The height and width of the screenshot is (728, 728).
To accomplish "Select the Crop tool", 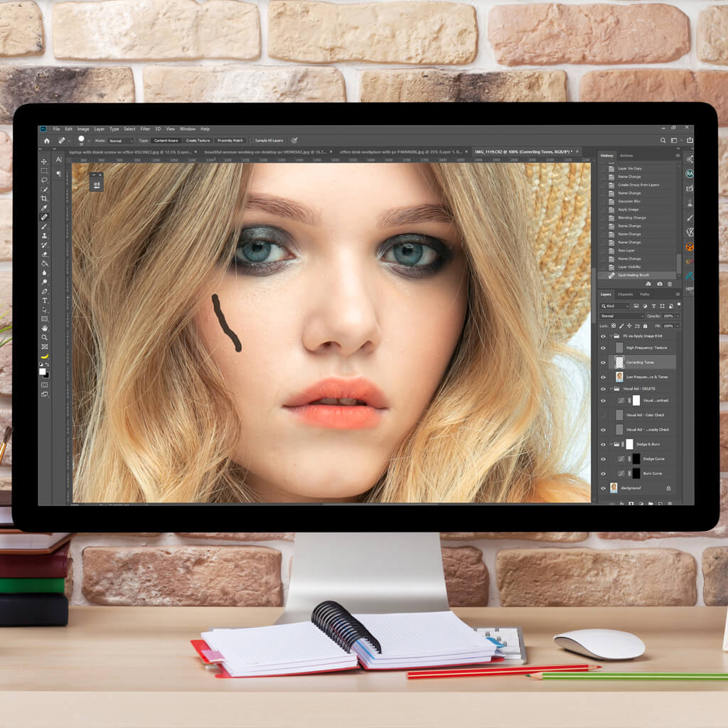I will tap(44, 198).
